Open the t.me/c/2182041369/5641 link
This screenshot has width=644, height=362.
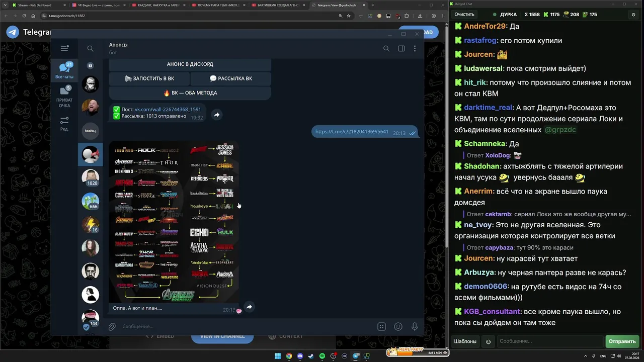(352, 131)
